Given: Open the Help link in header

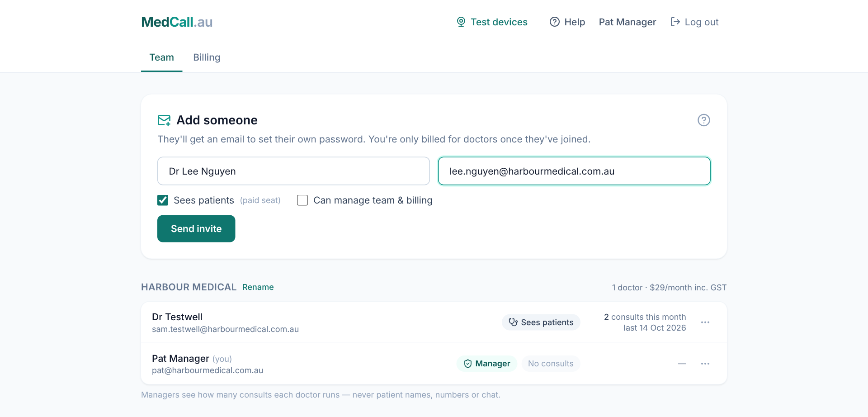Looking at the screenshot, I should pyautogui.click(x=567, y=22).
